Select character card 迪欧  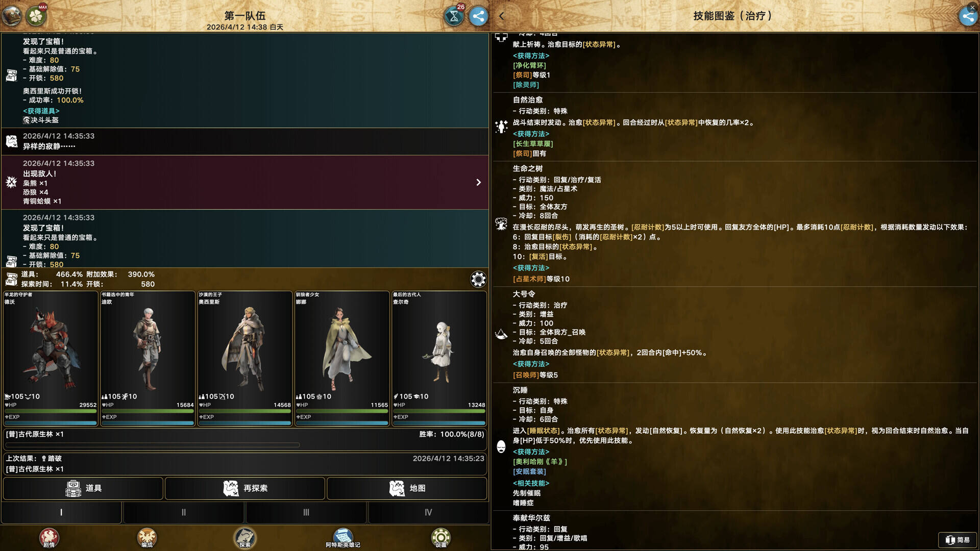click(x=148, y=358)
